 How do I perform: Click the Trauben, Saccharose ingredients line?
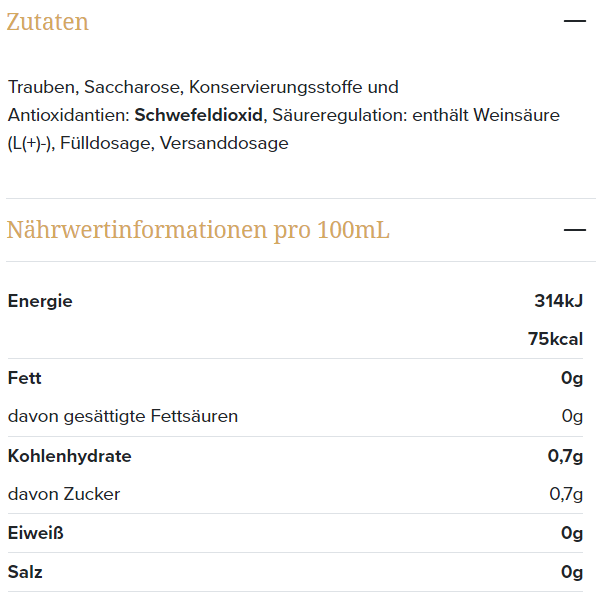(203, 87)
